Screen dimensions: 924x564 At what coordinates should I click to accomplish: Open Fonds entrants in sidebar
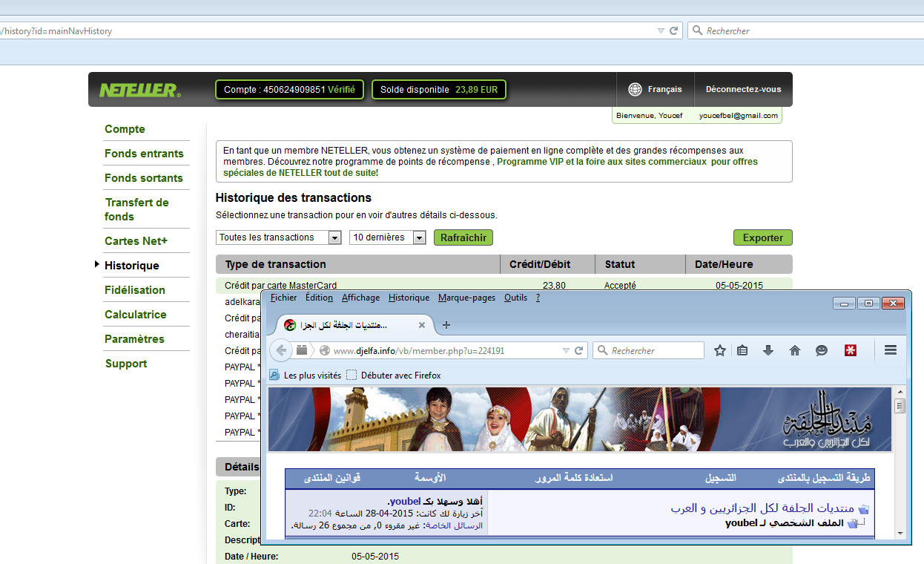[144, 154]
